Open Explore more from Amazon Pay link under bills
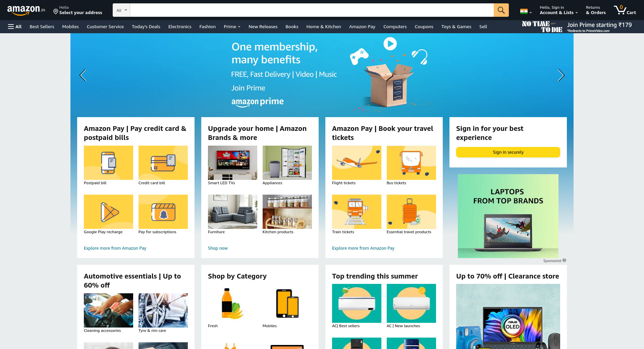This screenshot has height=349, width=644. (x=115, y=248)
